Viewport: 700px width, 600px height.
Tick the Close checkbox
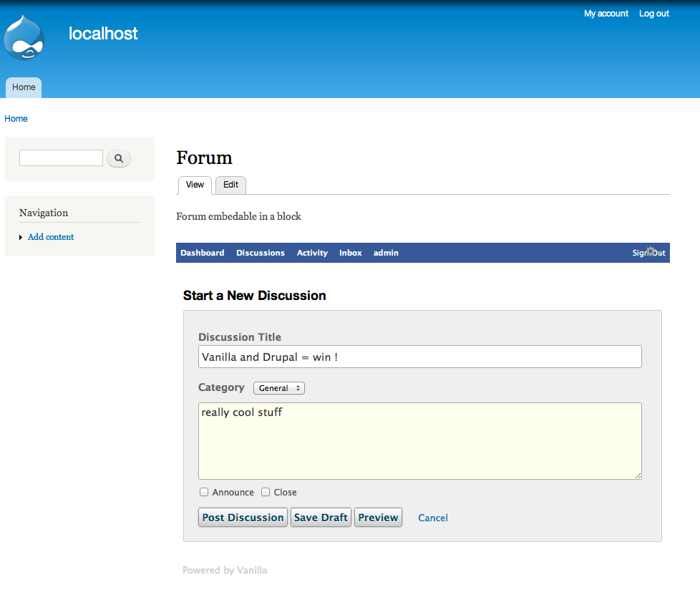(x=266, y=492)
